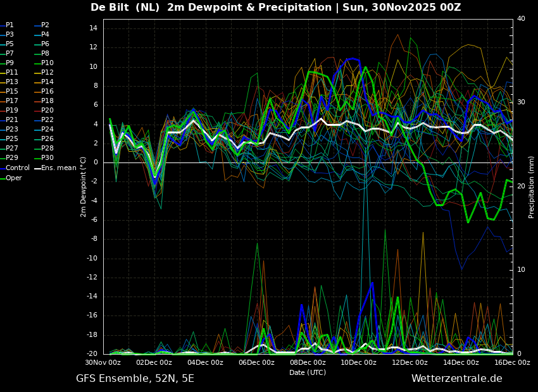Click the 12Dec 00z date tick label
Viewport: 538px width, 392px height.
pyautogui.click(x=410, y=363)
